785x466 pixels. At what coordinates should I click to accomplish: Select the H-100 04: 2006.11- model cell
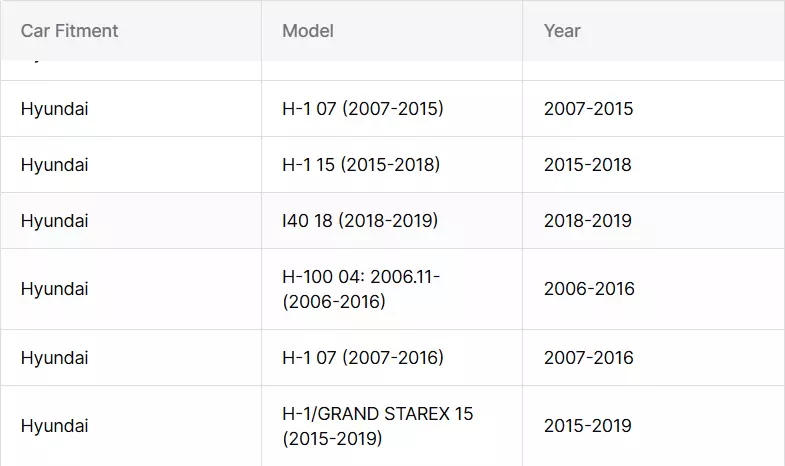tap(392, 289)
